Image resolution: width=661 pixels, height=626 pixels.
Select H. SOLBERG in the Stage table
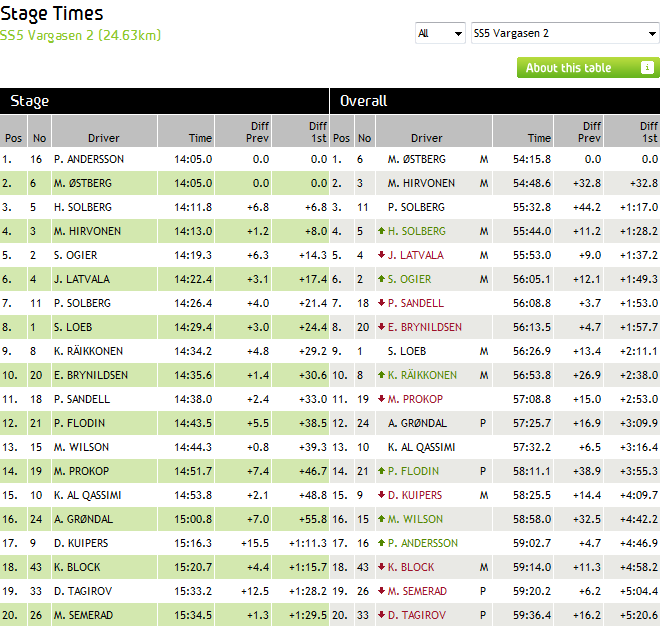coord(83,207)
